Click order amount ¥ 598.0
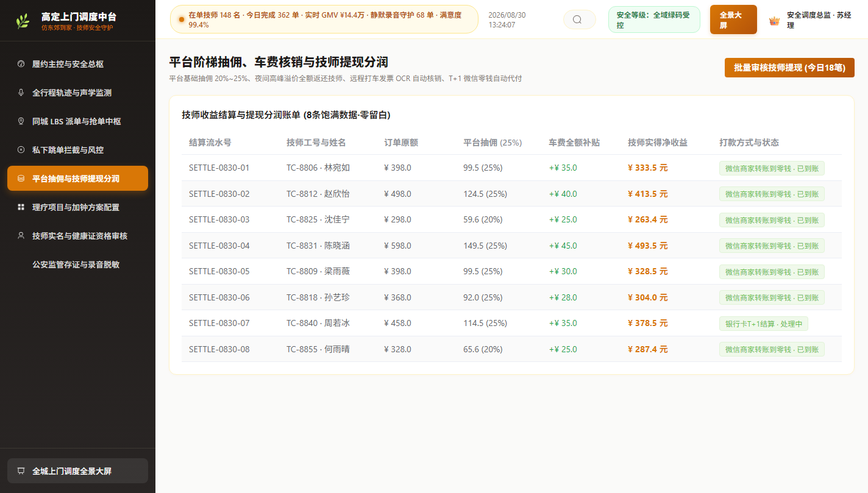 coord(397,246)
